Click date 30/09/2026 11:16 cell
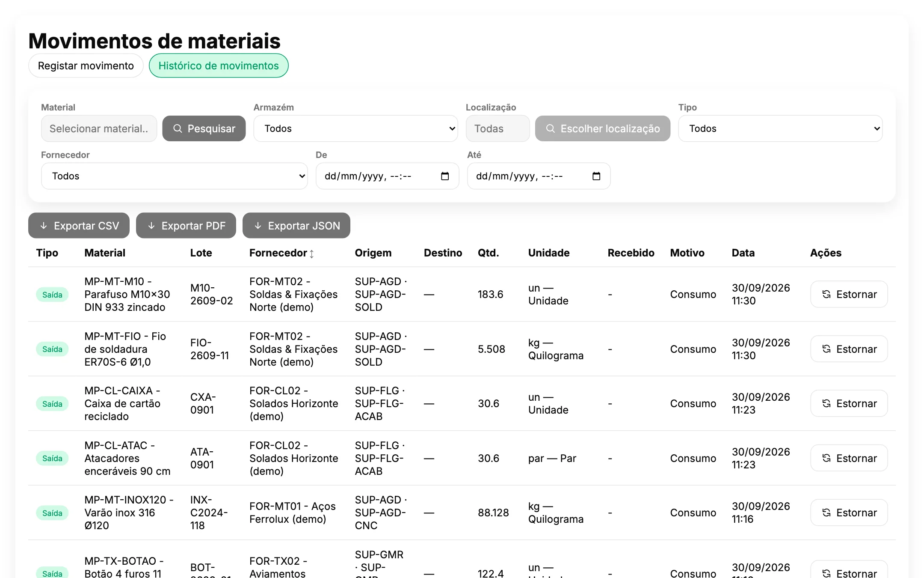Image resolution: width=924 pixels, height=578 pixels. (761, 512)
